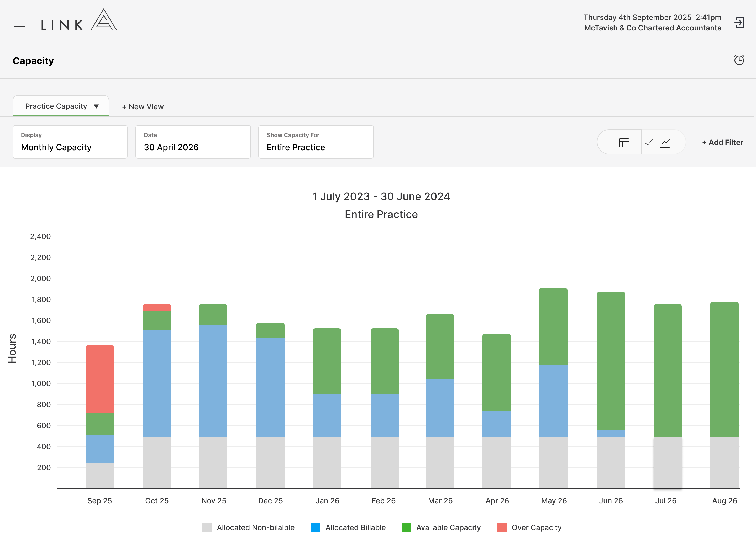Click the Capacity page heading
756x538 pixels.
pos(33,61)
